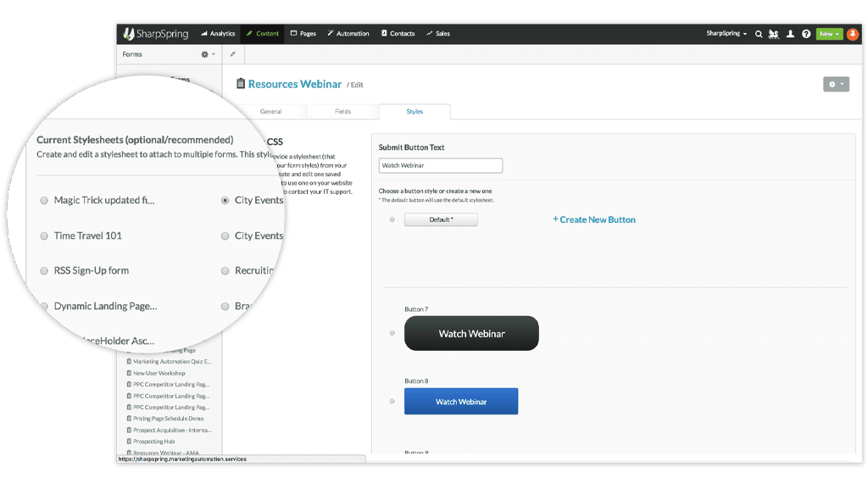This screenshot has width=868, height=488.
Task: Open the Pages menu
Action: (303, 34)
